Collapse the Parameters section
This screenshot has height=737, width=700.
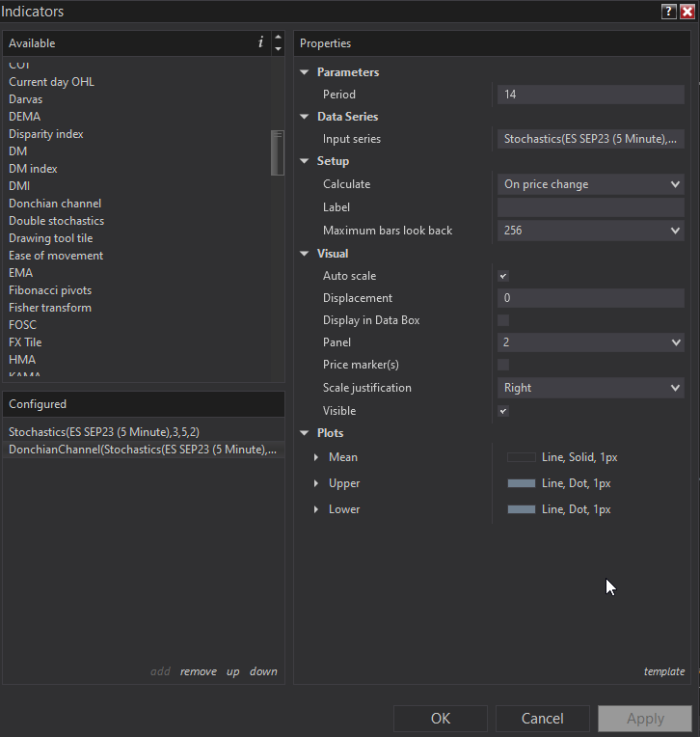point(305,72)
